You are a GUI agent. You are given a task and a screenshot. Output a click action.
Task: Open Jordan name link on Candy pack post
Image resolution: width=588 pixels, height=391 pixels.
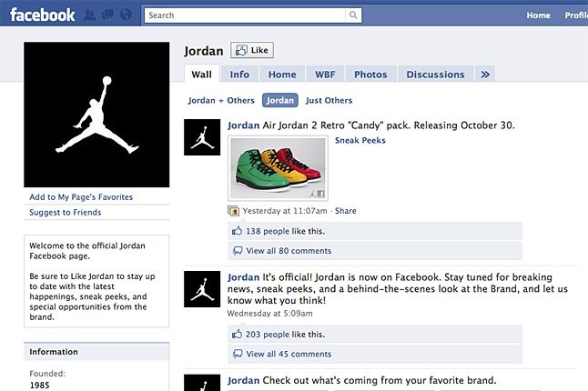click(x=243, y=125)
